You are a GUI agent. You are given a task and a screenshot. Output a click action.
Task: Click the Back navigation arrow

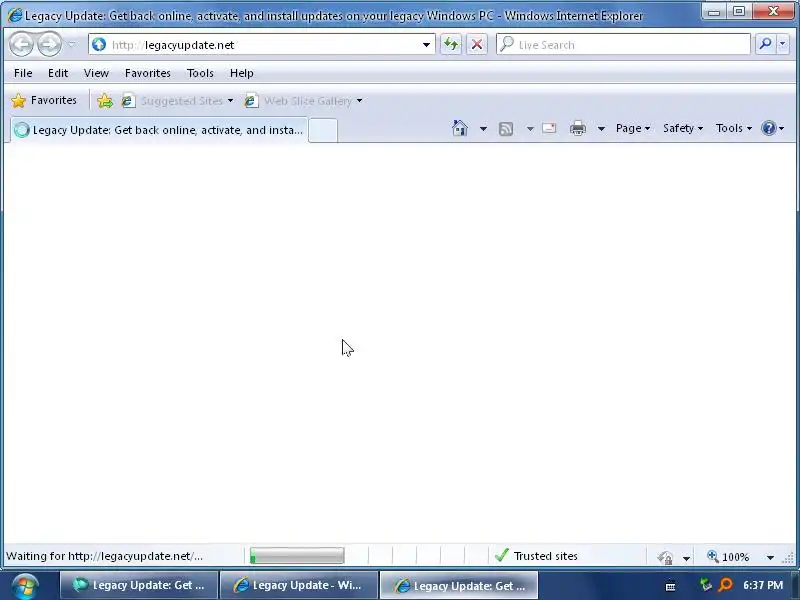coord(22,44)
